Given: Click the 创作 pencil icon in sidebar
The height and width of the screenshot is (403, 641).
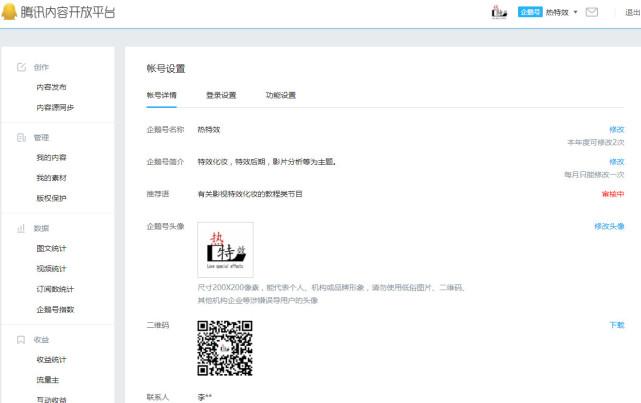Looking at the screenshot, I should click(x=21, y=67).
